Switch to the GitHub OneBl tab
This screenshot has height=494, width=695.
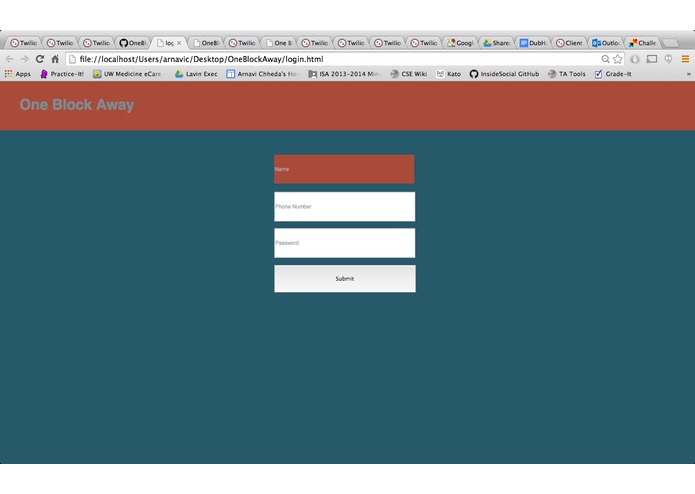(x=133, y=43)
